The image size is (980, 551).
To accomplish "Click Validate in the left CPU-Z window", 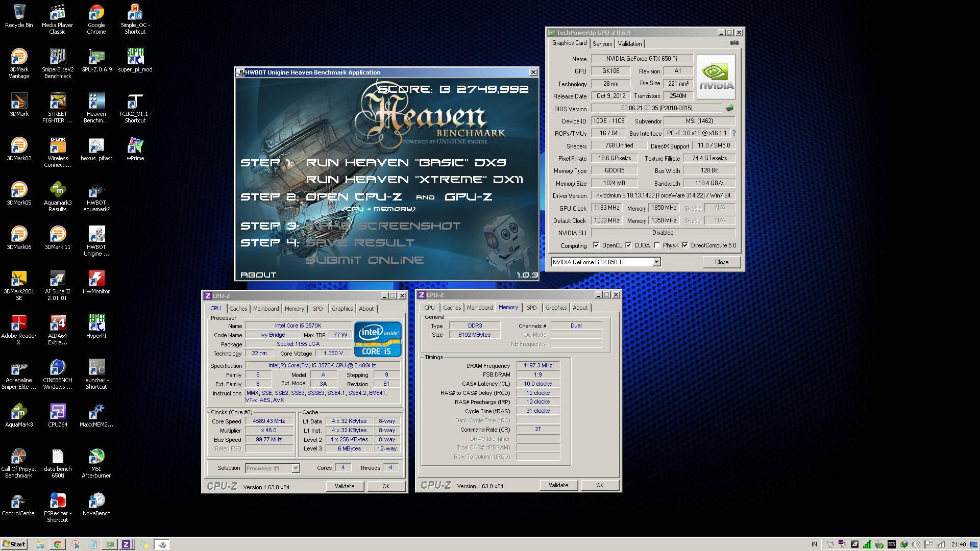I will point(345,486).
